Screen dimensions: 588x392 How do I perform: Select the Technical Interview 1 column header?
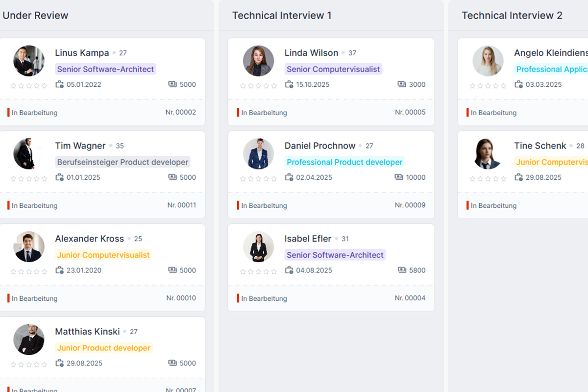[x=282, y=16]
